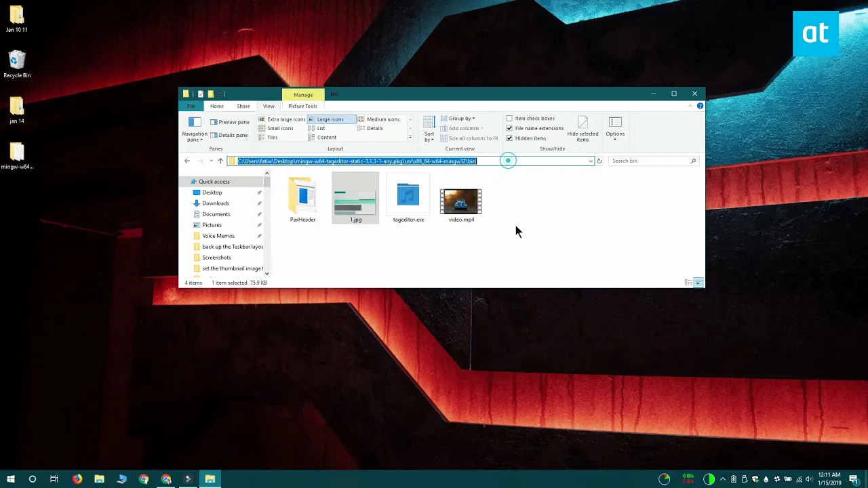This screenshot has width=868, height=488.
Task: Open Firefox from the taskbar
Action: point(77,479)
